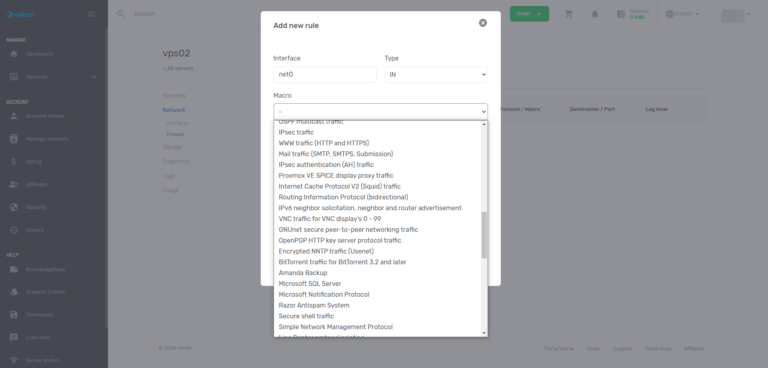Open the Storage section
Image resolution: width=768 pixels, height=368 pixels.
(172, 147)
